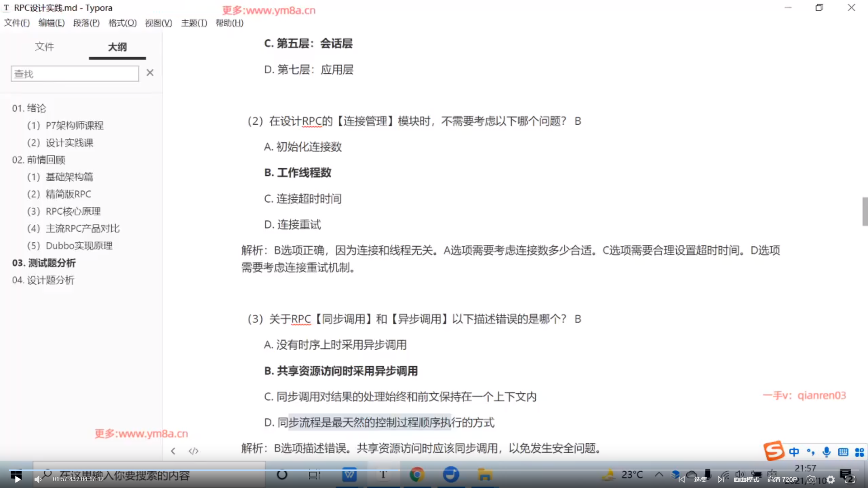
Task: Mute the video volume icon
Action: (38, 479)
